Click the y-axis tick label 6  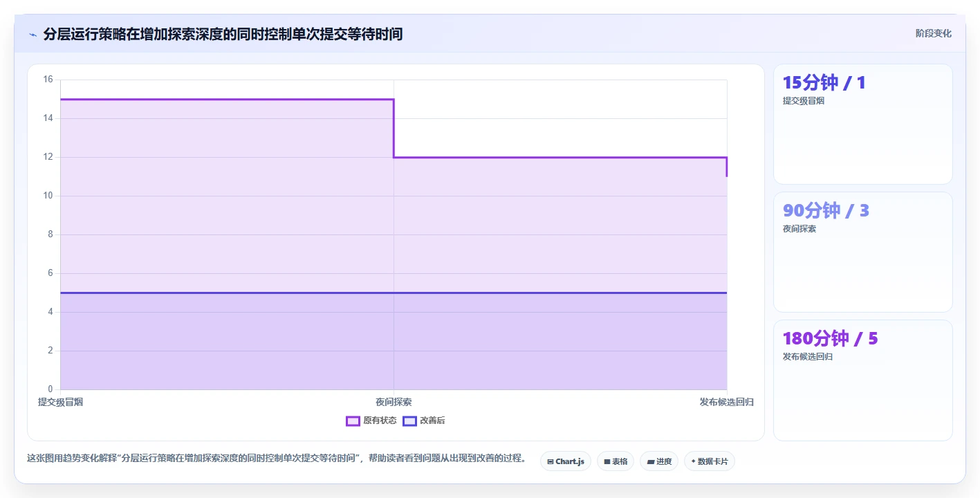coord(50,273)
